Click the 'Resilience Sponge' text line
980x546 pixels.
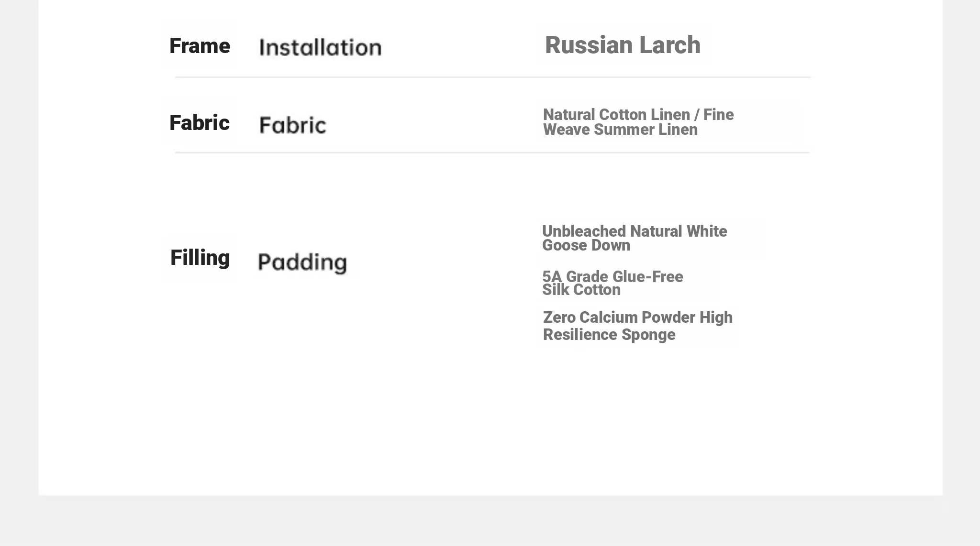point(609,335)
